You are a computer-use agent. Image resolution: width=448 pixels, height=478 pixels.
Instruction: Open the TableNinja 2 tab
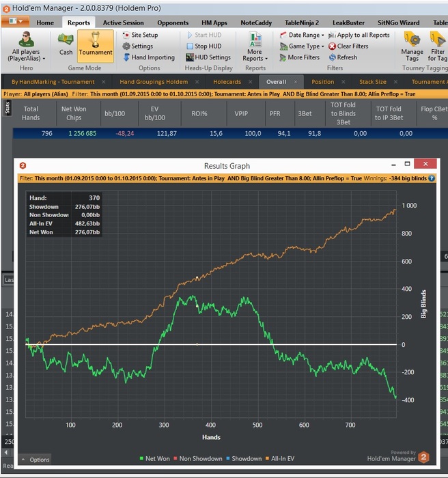302,23
